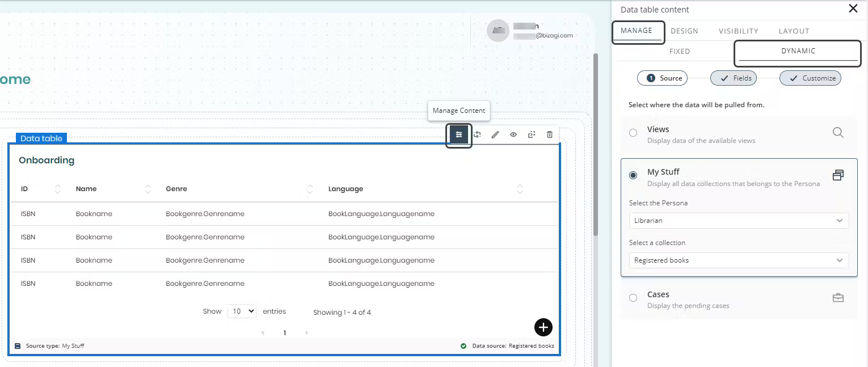The image size is (868, 367).
Task: Open the Librarian persona dropdown
Action: (x=738, y=221)
